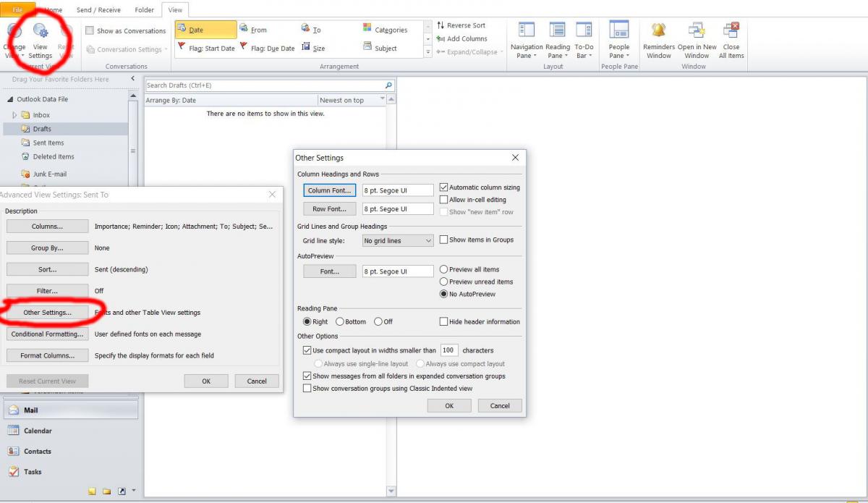Arrange by Flag: Start Date
The height and width of the screenshot is (503, 868).
pos(205,48)
